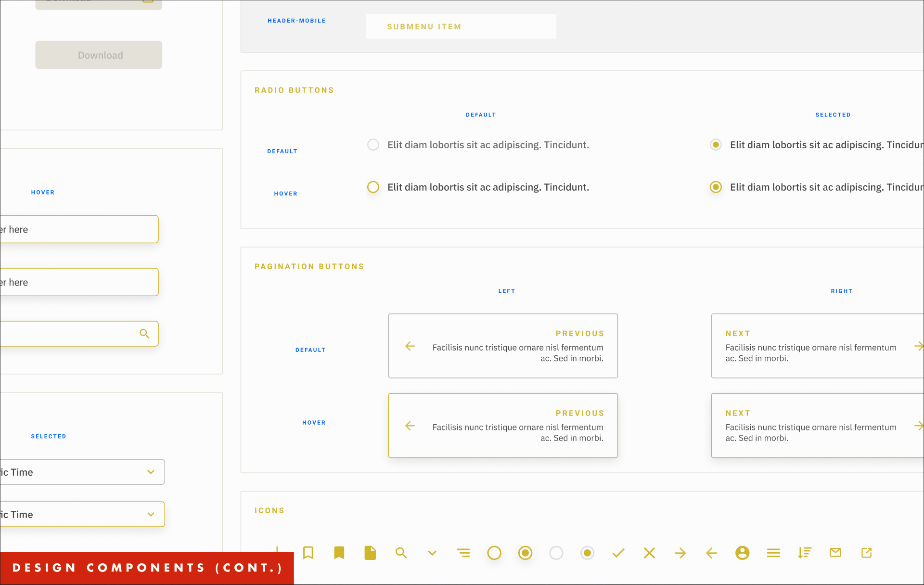Image resolution: width=924 pixels, height=585 pixels.
Task: Select the hover state unselected radio button
Action: [373, 187]
